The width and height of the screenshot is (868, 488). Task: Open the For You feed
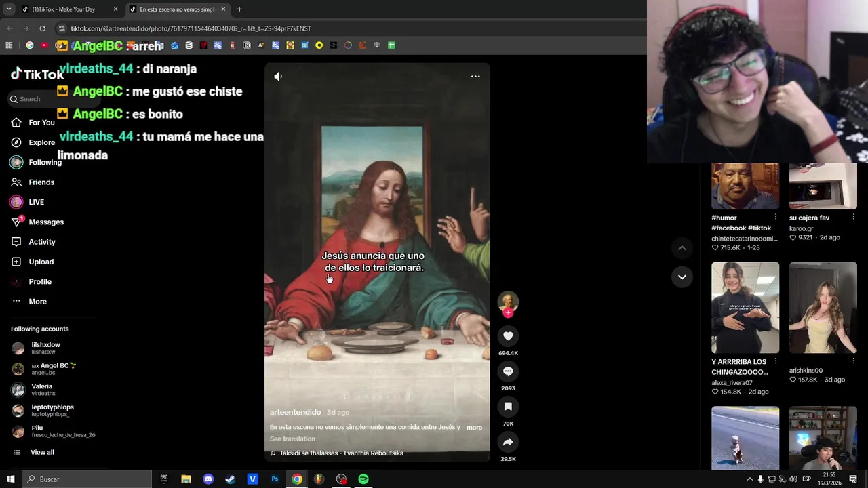click(x=33, y=123)
